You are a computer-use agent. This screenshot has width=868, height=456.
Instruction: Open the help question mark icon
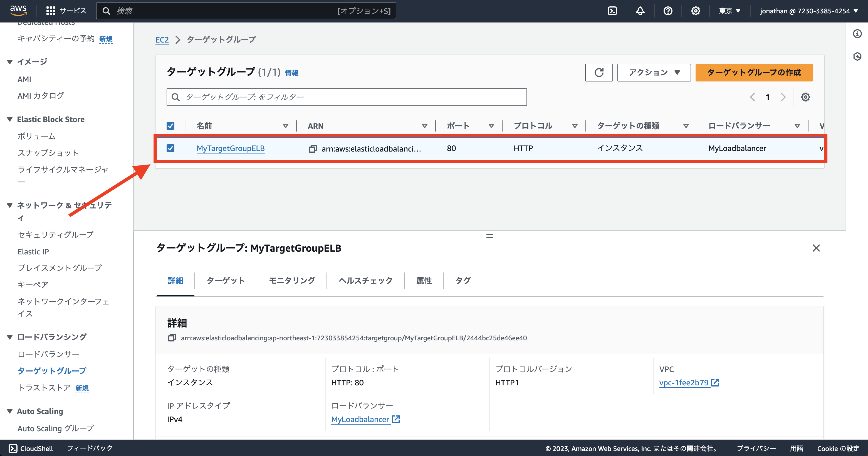click(x=667, y=11)
